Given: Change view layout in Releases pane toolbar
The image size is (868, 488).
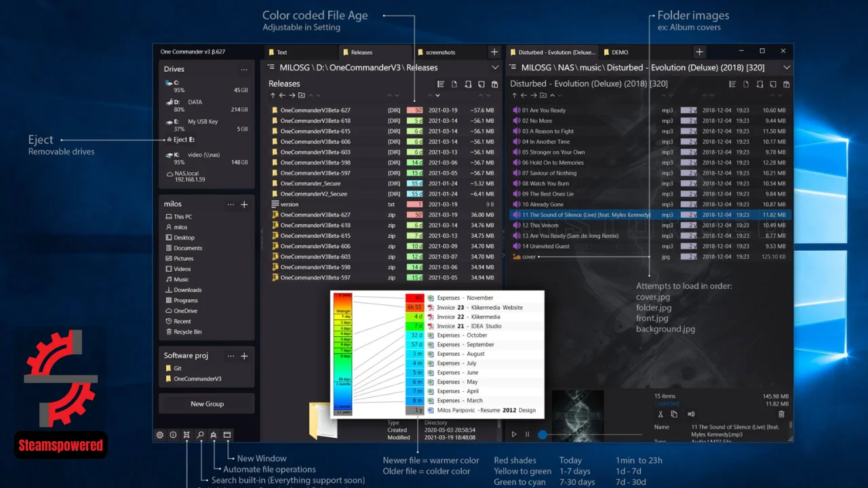Looking at the screenshot, I should point(441,84).
